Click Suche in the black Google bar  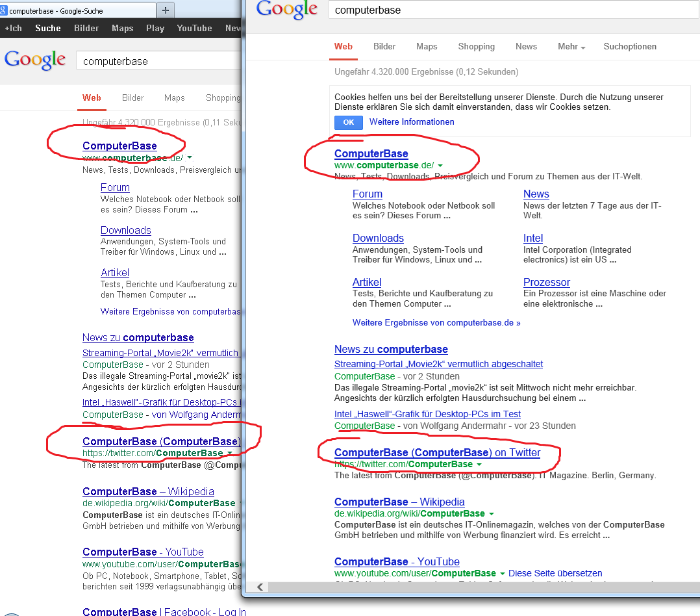tap(48, 28)
